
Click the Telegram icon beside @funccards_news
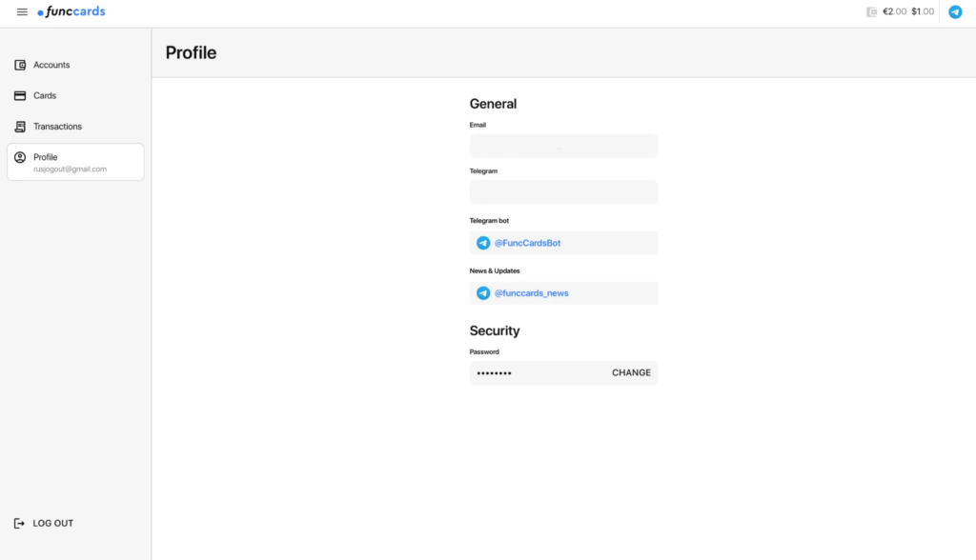point(483,292)
